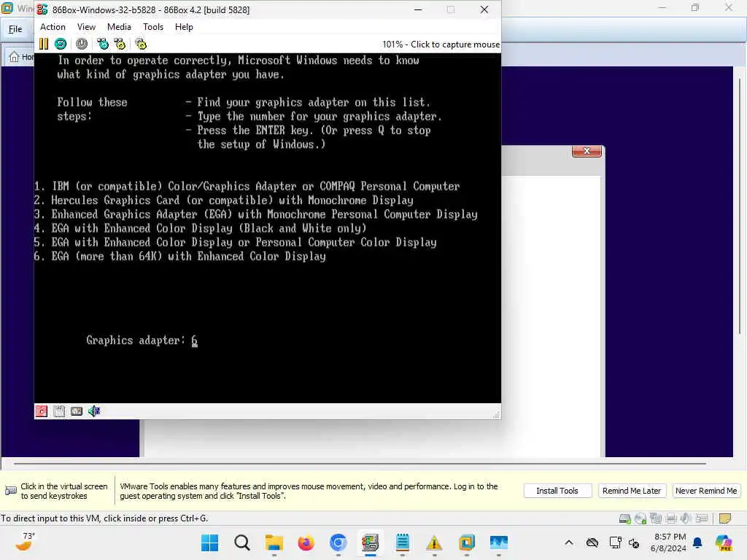The height and width of the screenshot is (560, 747).
Task: Click the VMware message log note icon
Action: [724, 518]
